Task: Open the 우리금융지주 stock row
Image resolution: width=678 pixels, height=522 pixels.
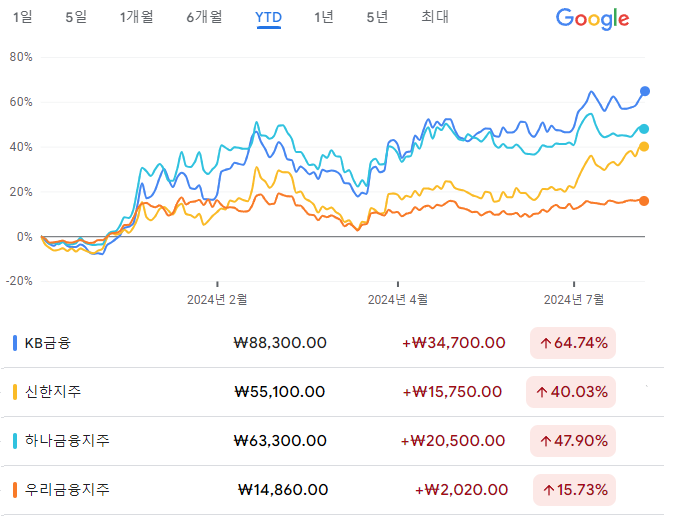Action: pyautogui.click(x=332, y=490)
